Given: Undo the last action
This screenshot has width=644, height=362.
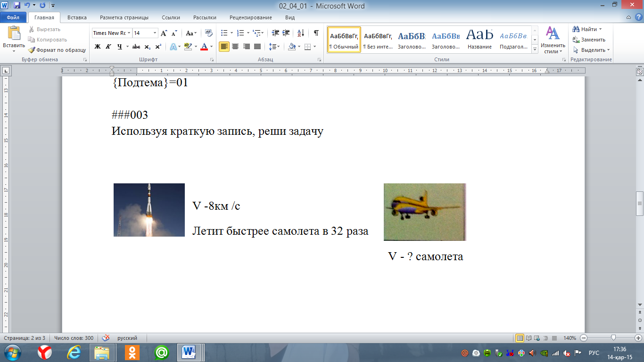Looking at the screenshot, I should click(x=27, y=6).
